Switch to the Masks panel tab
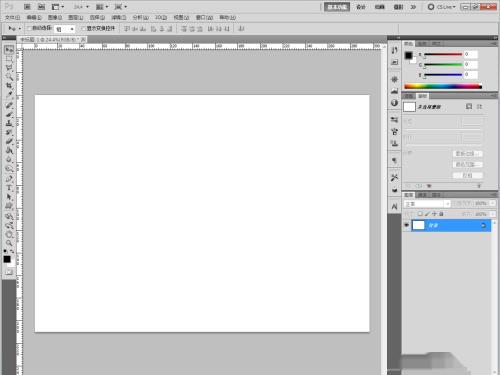 click(x=423, y=96)
